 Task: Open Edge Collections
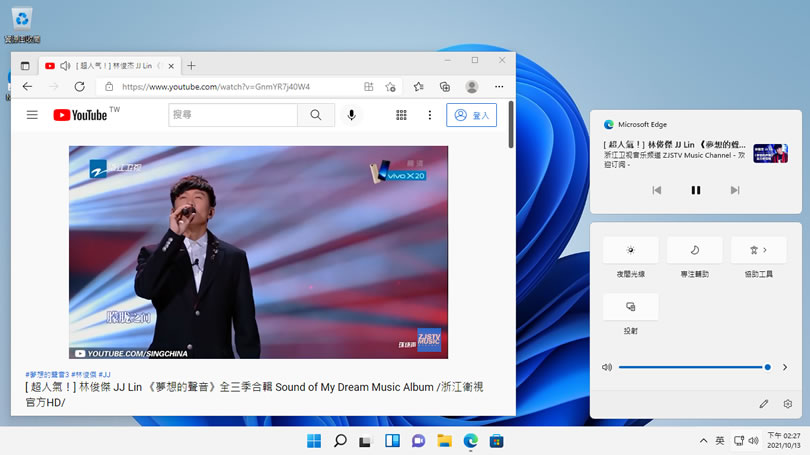445,87
